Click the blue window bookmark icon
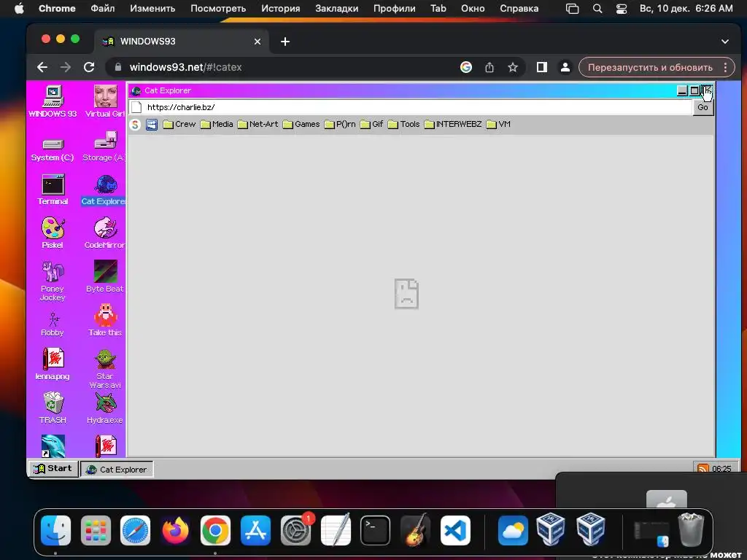This screenshot has width=747, height=560. tap(152, 125)
